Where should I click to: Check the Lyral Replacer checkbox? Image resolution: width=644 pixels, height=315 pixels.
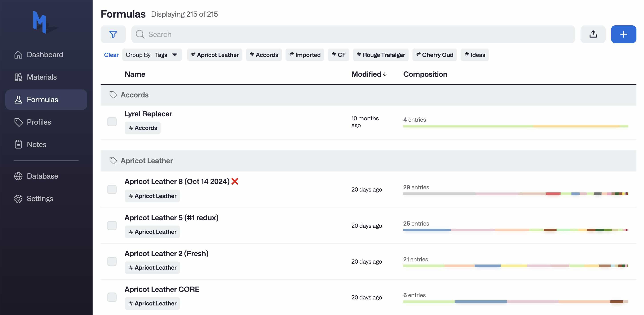[112, 122]
